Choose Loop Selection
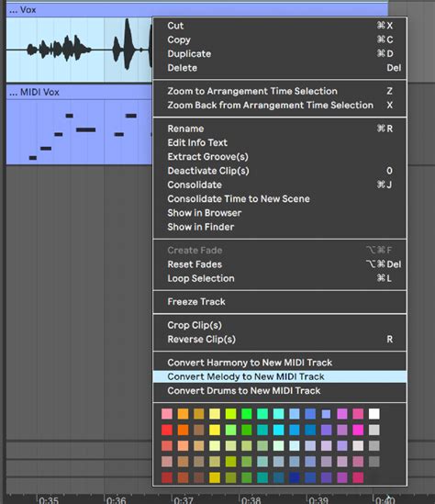Image resolution: width=435 pixels, height=504 pixels. coord(280,279)
